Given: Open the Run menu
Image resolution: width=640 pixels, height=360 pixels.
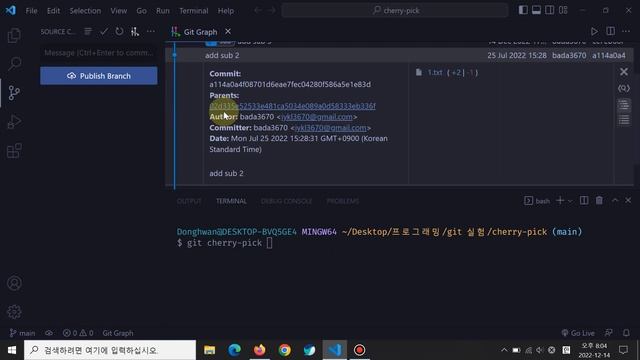Looking at the screenshot, I should (x=163, y=11).
